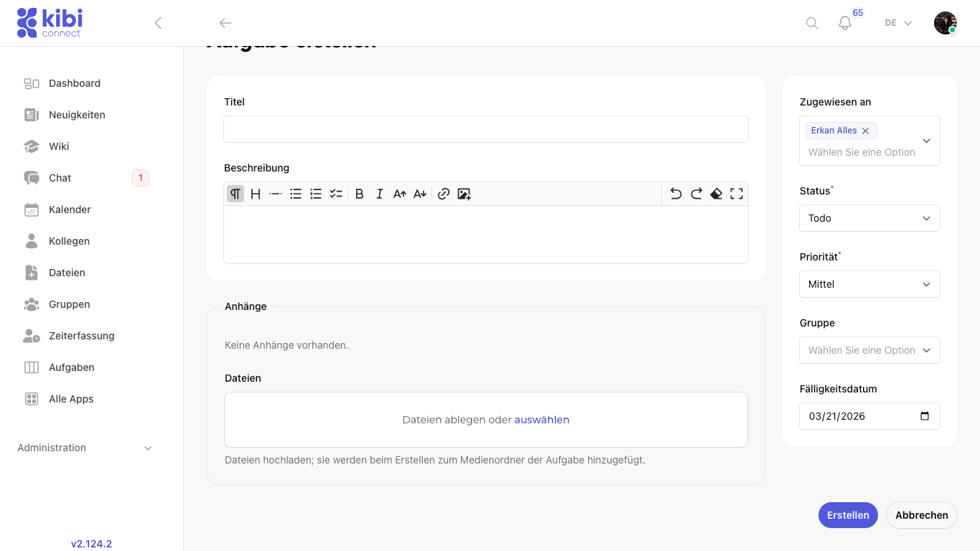Insert a bulleted list in description
This screenshot has width=980, height=551.
pyautogui.click(x=296, y=194)
